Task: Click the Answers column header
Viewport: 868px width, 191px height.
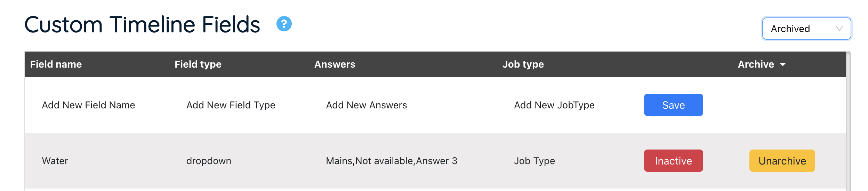Action: (x=335, y=64)
